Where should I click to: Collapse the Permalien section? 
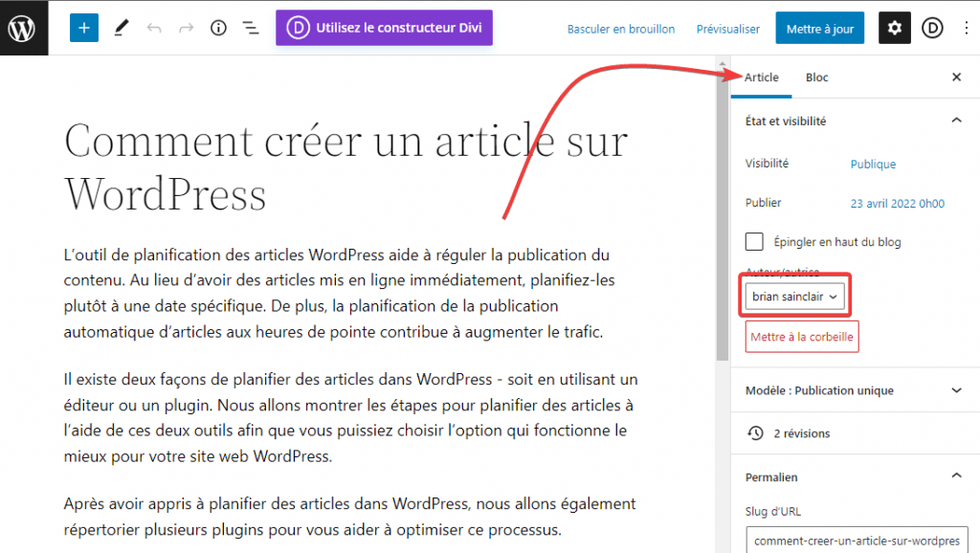(855, 476)
